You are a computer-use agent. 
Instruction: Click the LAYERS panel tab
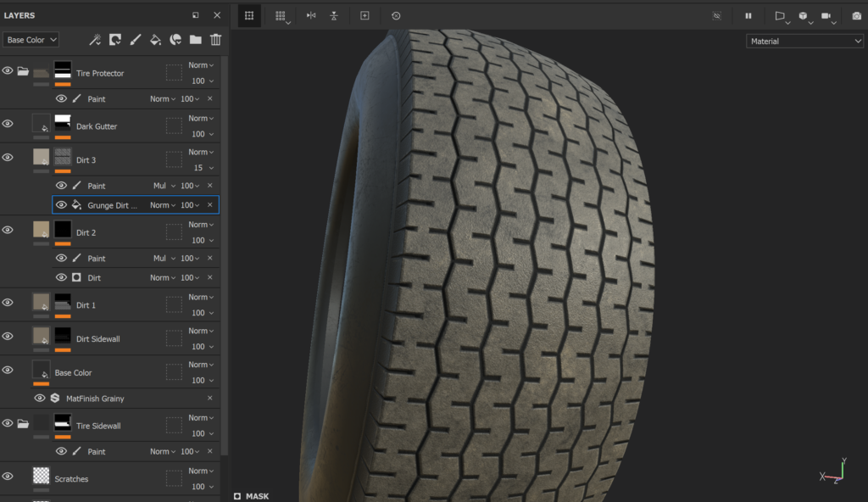coord(21,14)
